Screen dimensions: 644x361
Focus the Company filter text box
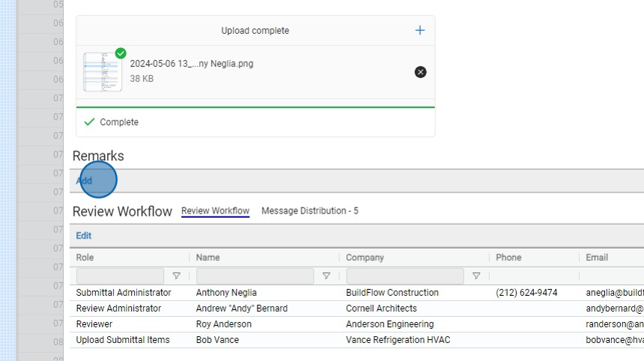(404, 276)
